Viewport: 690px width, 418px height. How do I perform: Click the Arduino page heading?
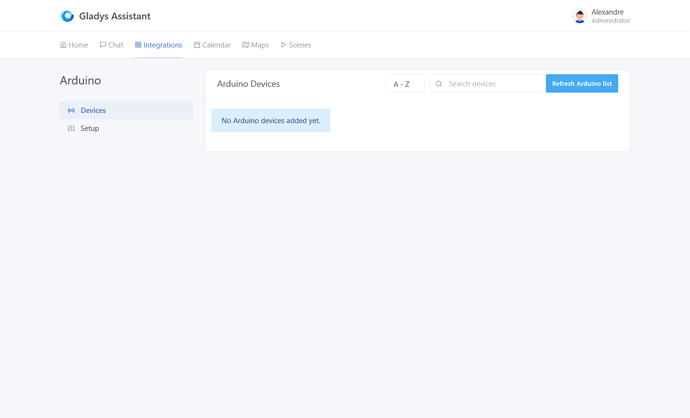click(81, 81)
